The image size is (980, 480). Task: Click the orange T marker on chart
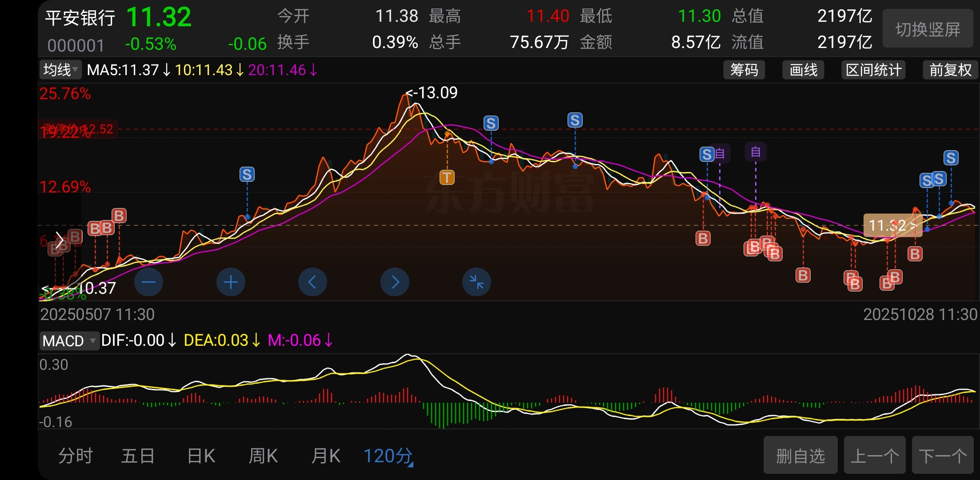(447, 177)
